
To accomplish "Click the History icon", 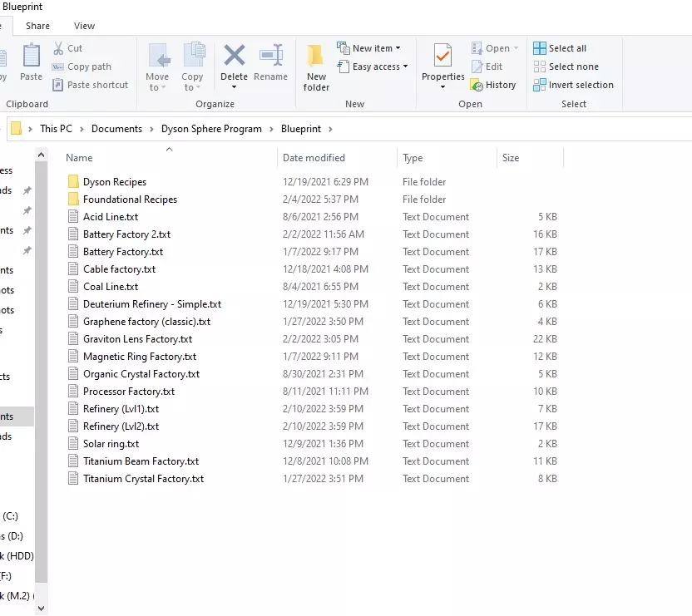I will click(x=477, y=85).
